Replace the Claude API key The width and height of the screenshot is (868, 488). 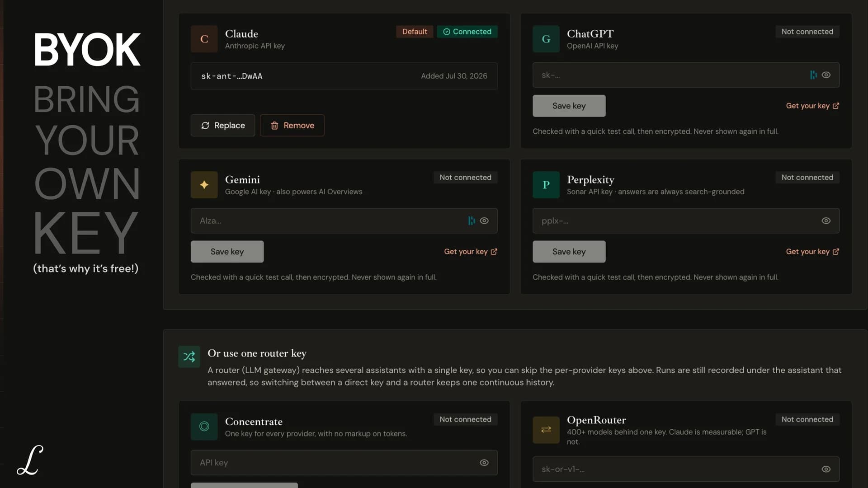[x=223, y=126]
